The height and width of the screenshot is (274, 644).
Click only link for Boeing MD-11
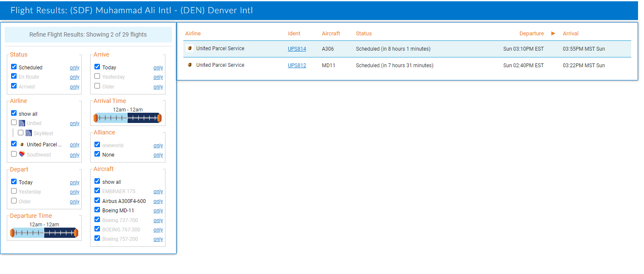(158, 211)
